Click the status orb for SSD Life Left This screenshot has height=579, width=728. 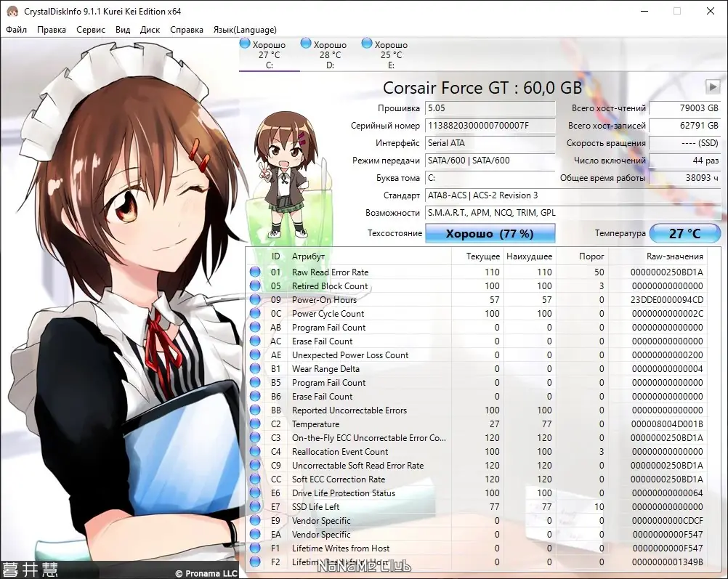pyautogui.click(x=255, y=506)
